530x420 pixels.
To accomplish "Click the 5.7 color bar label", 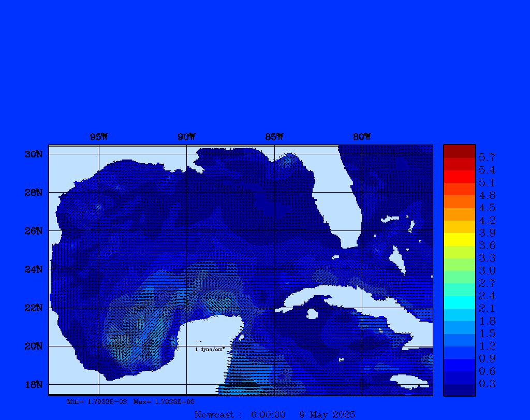I will coord(487,157).
